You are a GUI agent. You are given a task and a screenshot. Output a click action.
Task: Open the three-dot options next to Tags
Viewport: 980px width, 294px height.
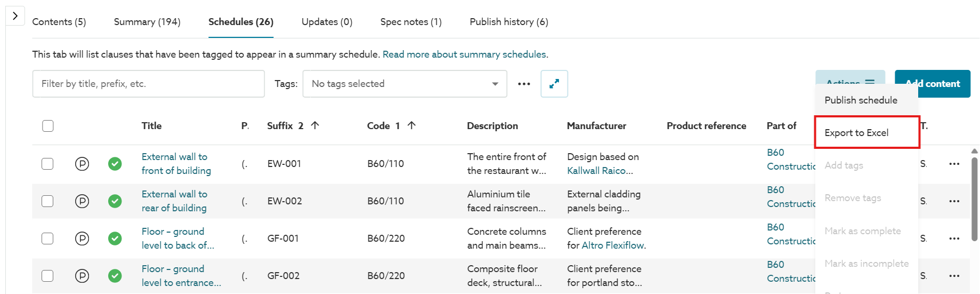click(x=524, y=84)
